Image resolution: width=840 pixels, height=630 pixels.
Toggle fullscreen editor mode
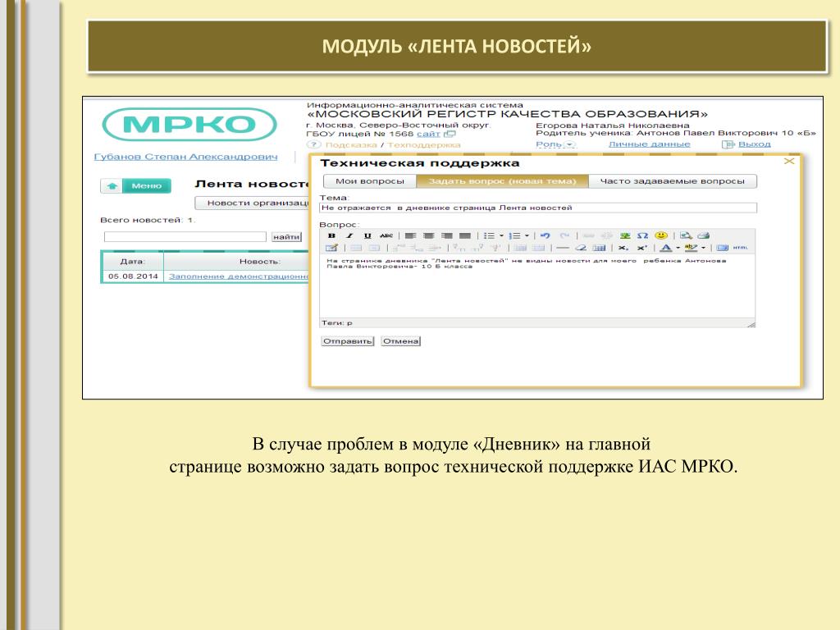(723, 248)
